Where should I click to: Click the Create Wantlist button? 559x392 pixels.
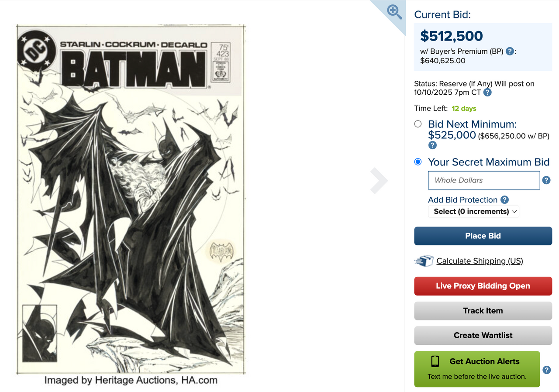click(x=483, y=335)
